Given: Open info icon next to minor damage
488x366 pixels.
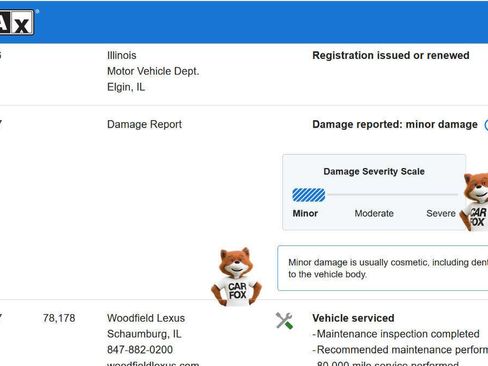Looking at the screenshot, I should [x=486, y=125].
